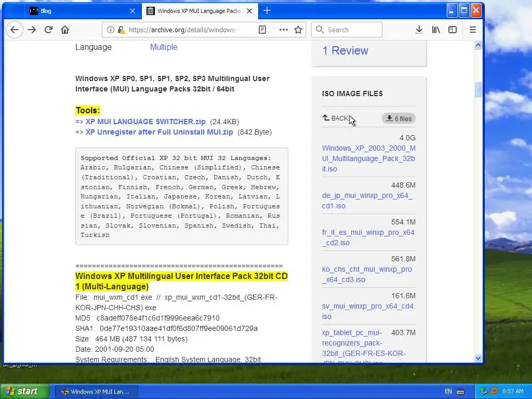The width and height of the screenshot is (532, 399).
Task: Click the SHA1 hash line
Action: (166, 328)
